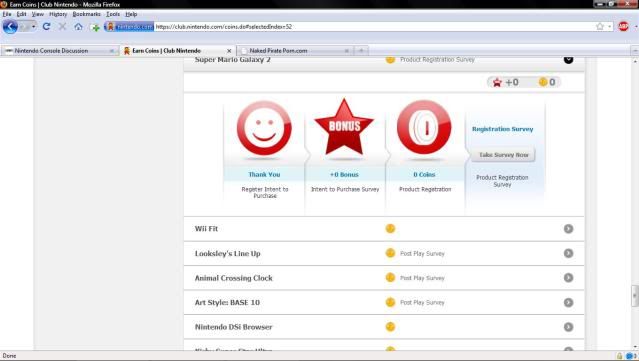Click the coin icon in Animal Crossing Clock row
The height and width of the screenshot is (361, 639).
pyautogui.click(x=390, y=277)
